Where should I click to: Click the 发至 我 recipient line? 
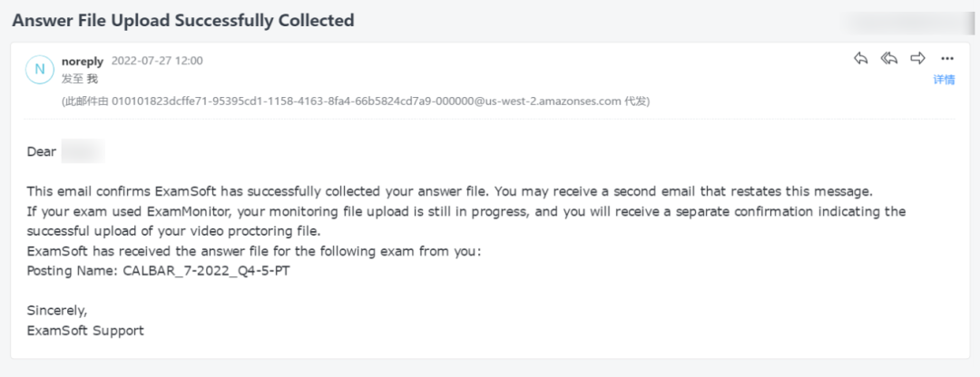pyautogui.click(x=80, y=79)
